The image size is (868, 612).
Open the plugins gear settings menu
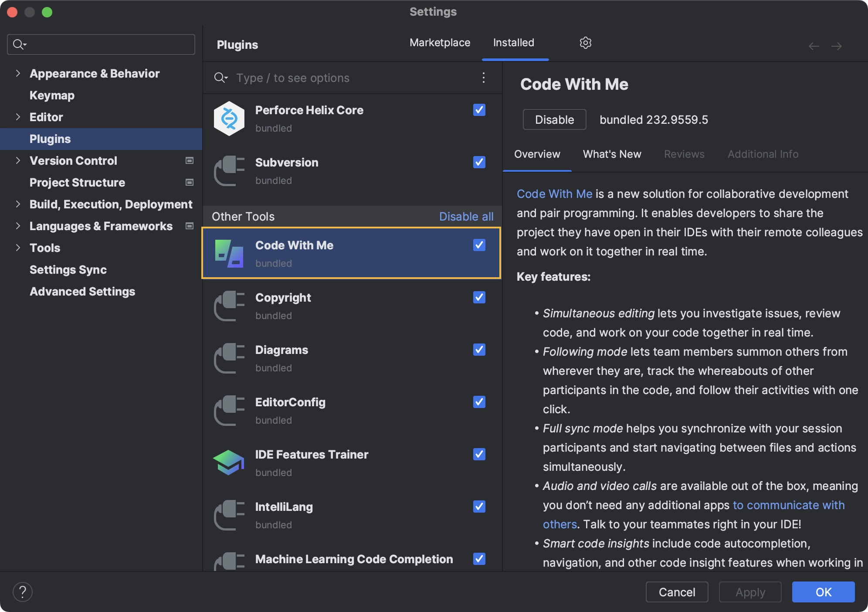pyautogui.click(x=585, y=43)
